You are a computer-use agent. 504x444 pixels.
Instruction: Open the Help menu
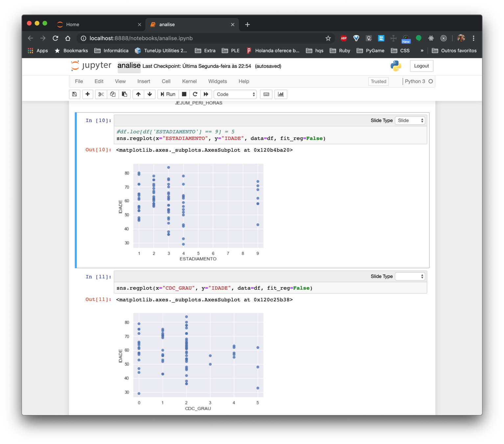[244, 82]
